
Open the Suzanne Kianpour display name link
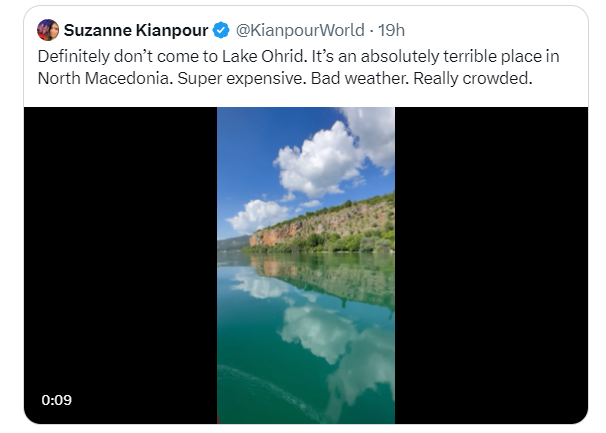(x=136, y=30)
